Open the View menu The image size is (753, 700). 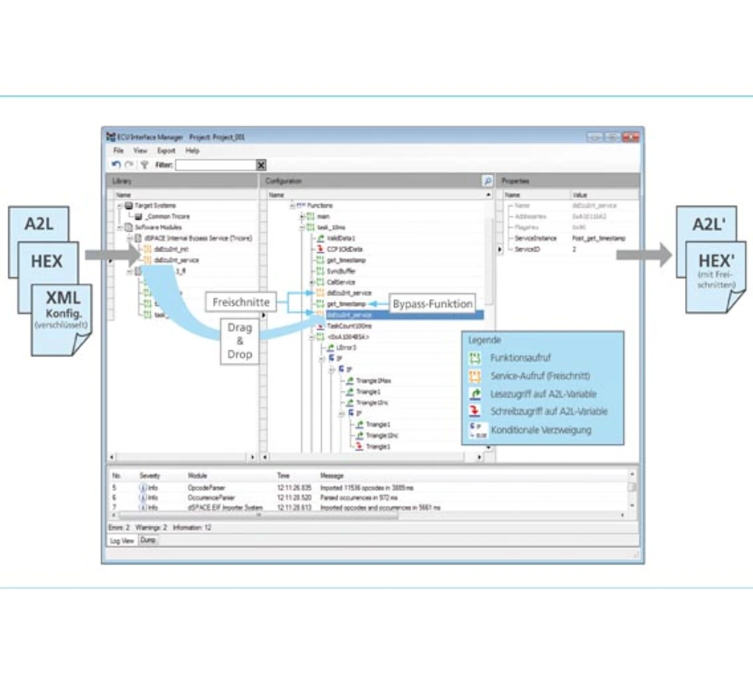(140, 151)
